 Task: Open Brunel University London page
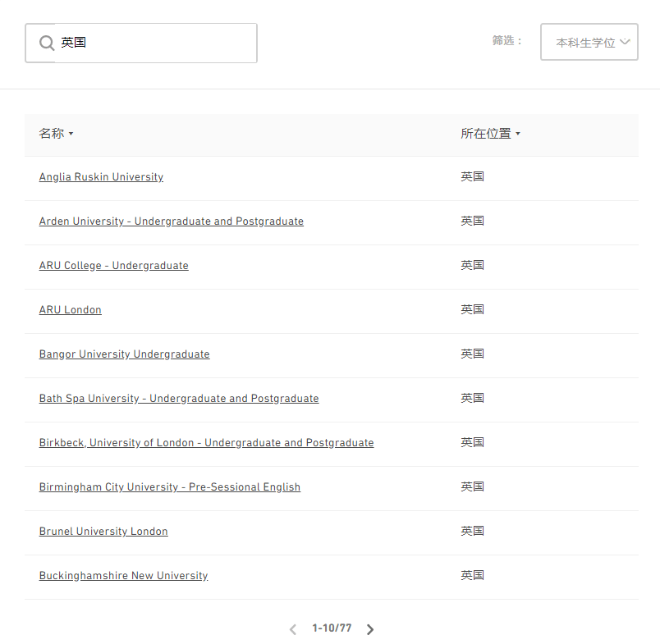[103, 531]
